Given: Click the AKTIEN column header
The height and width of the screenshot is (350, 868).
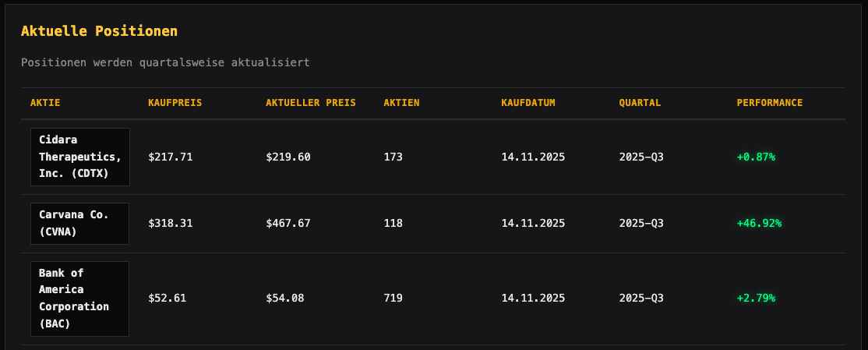Looking at the screenshot, I should [401, 103].
